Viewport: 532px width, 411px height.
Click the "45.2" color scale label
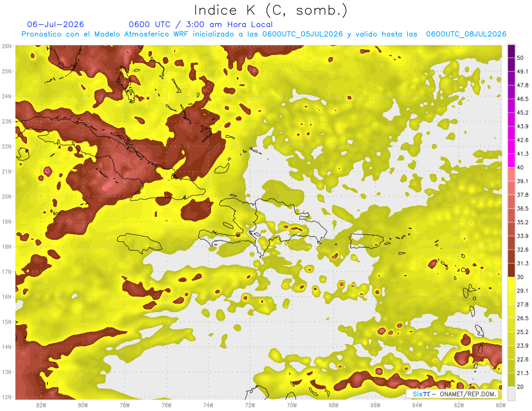[523, 113]
